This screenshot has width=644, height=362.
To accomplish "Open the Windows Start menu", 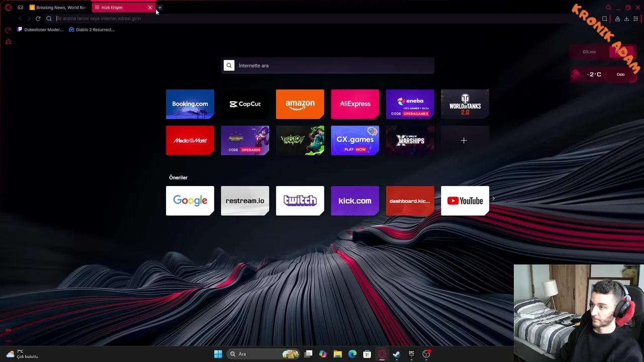I will pyautogui.click(x=218, y=354).
